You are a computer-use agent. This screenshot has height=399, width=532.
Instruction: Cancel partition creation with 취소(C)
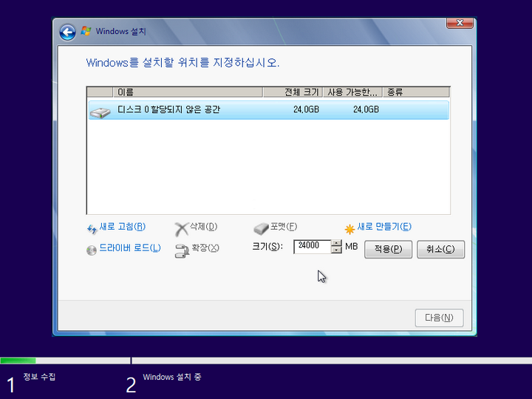pyautogui.click(x=440, y=250)
